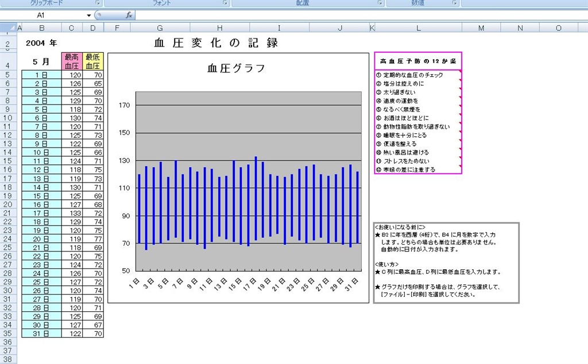
Task: Select column B header
Action: click(x=41, y=28)
